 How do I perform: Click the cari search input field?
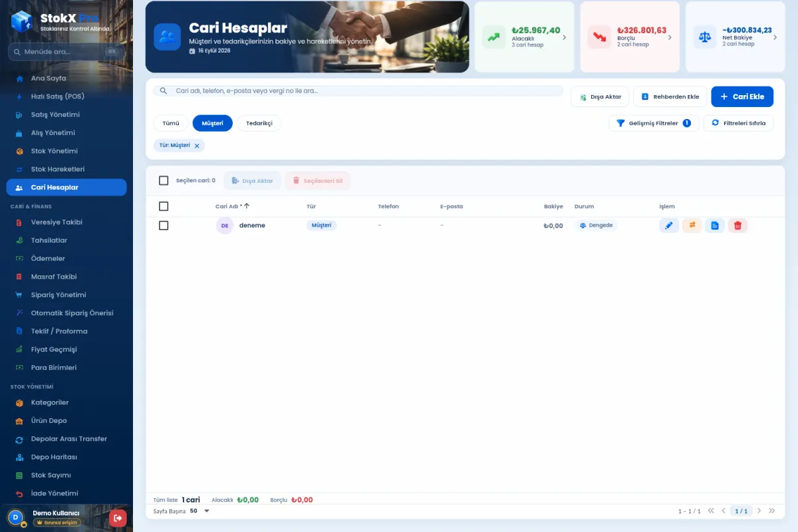(358, 91)
